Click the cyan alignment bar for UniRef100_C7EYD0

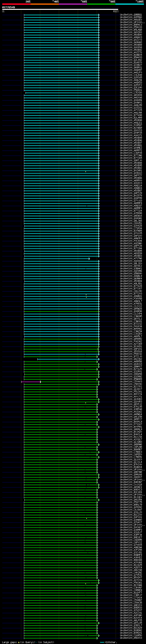pos(63,93)
